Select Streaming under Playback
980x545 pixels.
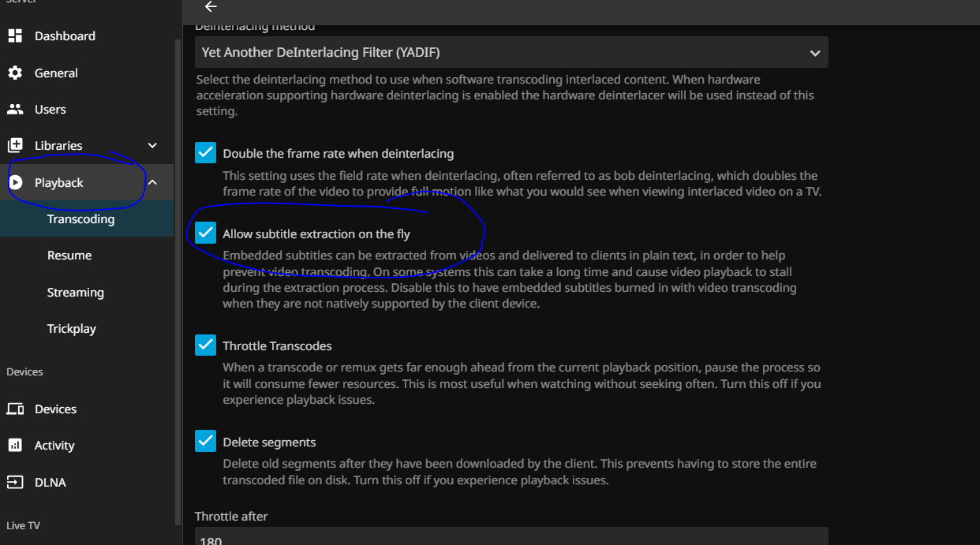click(76, 293)
